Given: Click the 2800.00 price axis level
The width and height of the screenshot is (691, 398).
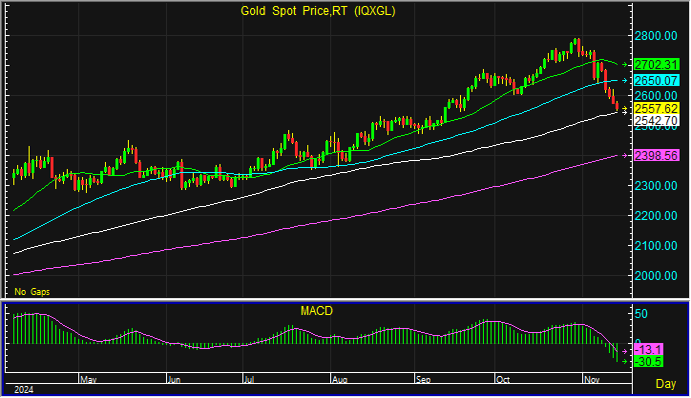Looking at the screenshot, I should pyautogui.click(x=656, y=36).
